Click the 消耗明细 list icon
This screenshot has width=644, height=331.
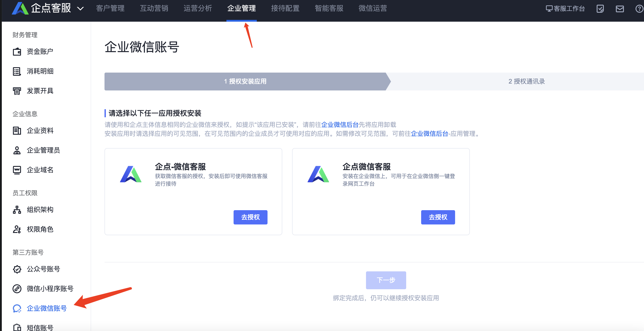17,71
